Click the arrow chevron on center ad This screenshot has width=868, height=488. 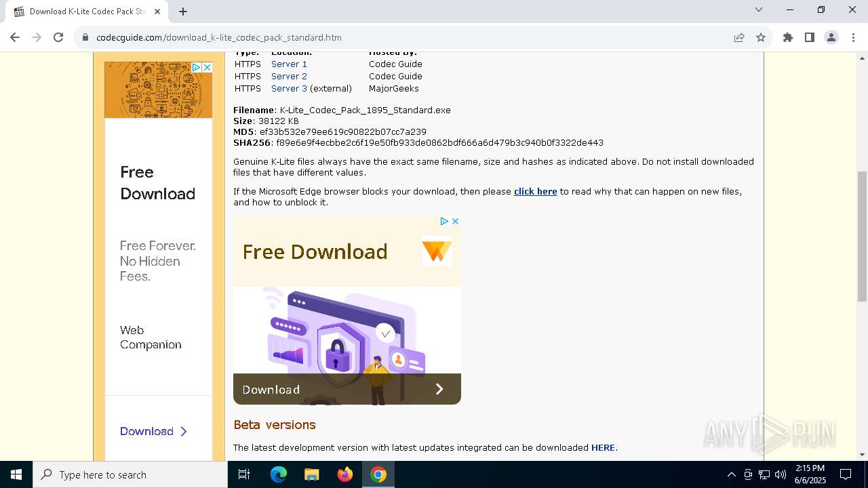point(439,389)
